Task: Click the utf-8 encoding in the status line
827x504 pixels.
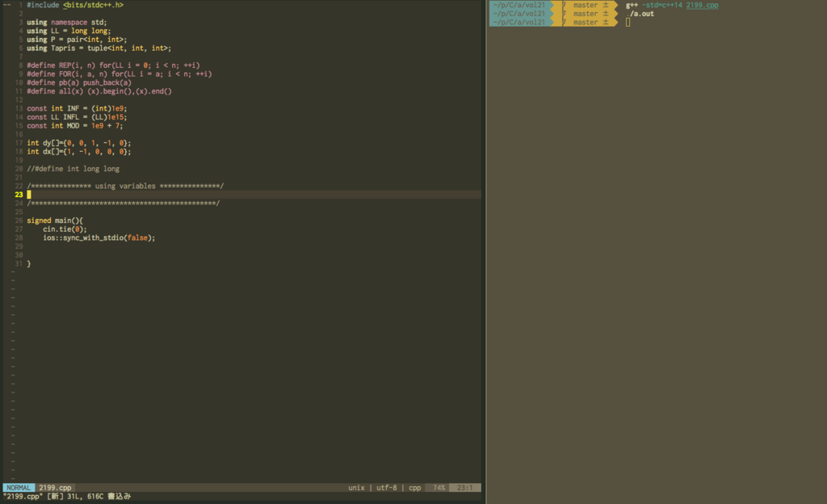Action: click(387, 488)
